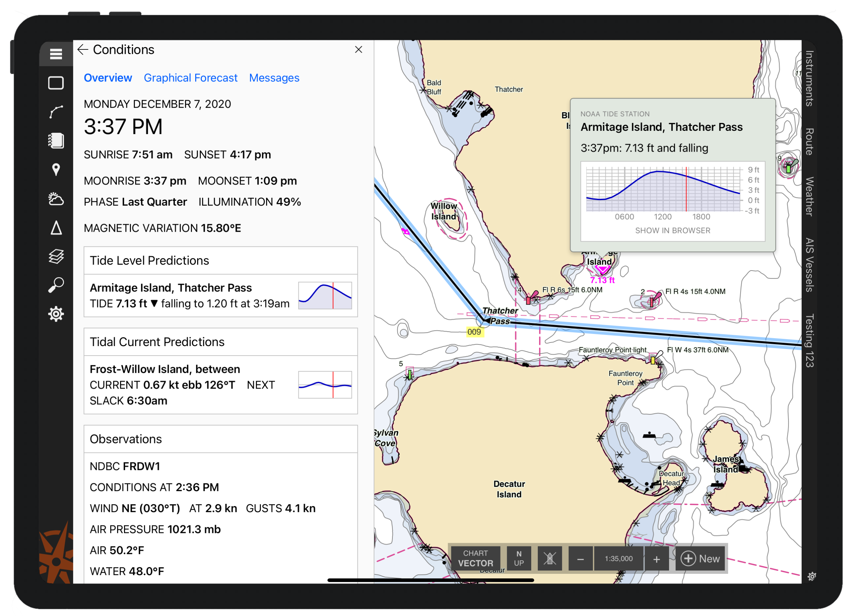Open the Layers panel icon
Screen dimensions: 858x616
point(57,254)
